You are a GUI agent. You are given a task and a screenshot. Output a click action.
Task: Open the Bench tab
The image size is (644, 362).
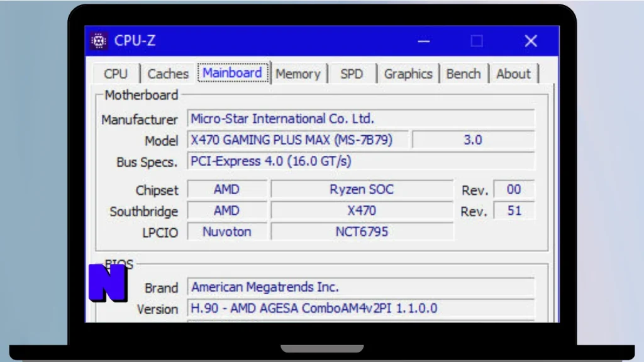pyautogui.click(x=464, y=74)
